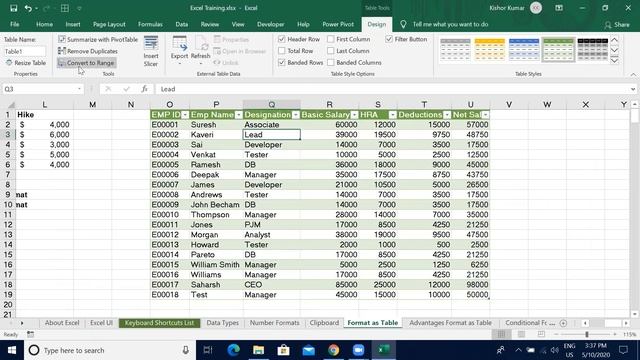Open Summarize with PivotTable
The width and height of the screenshot is (640, 360).
(x=98, y=40)
